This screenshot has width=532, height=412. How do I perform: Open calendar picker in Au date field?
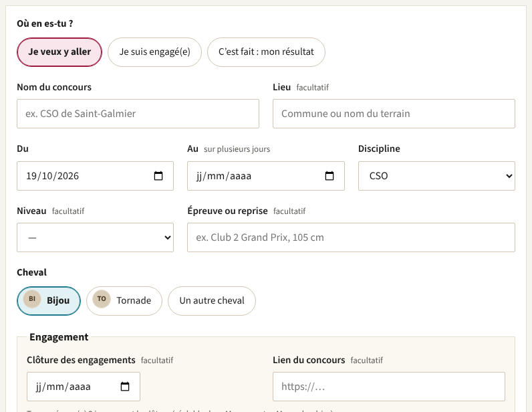coord(329,176)
